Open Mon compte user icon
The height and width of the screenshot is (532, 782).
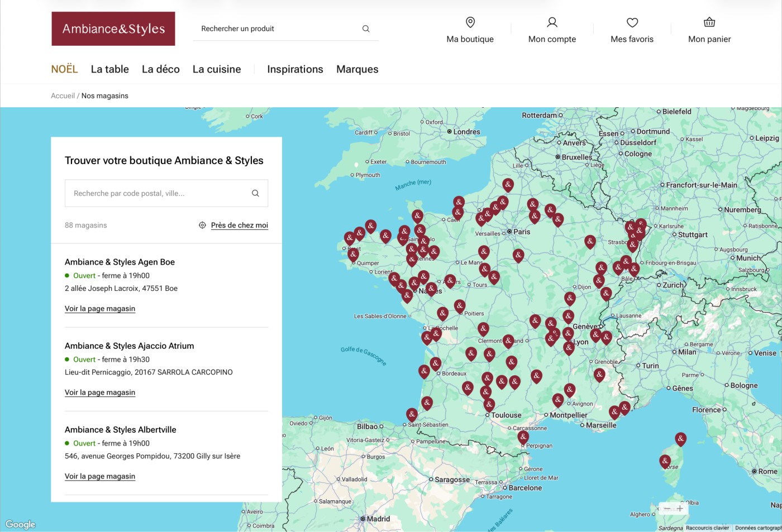click(x=552, y=22)
